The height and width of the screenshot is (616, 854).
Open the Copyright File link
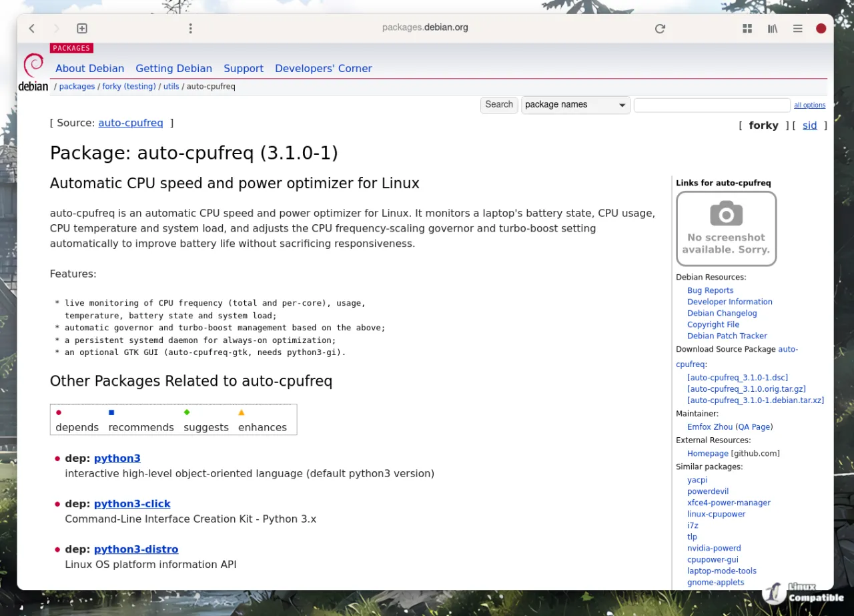pos(713,324)
